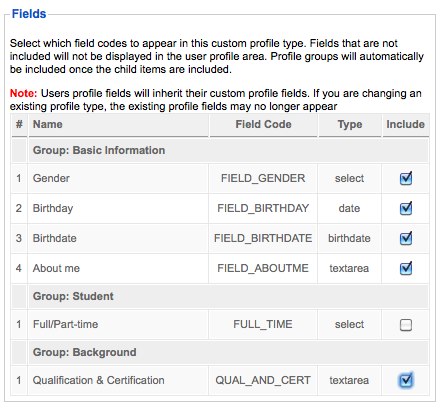The image size is (443, 416).
Task: Click the Include column header
Action: pos(405,124)
